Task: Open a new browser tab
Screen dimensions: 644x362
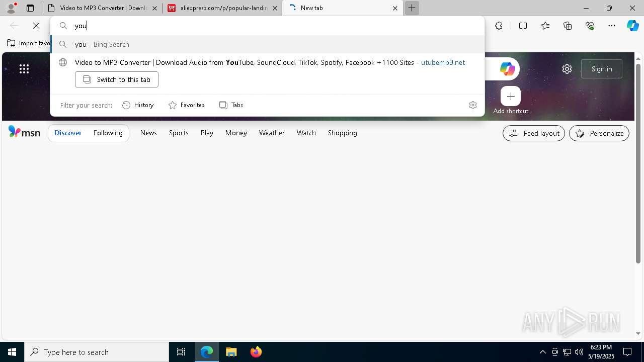Action: (x=412, y=8)
